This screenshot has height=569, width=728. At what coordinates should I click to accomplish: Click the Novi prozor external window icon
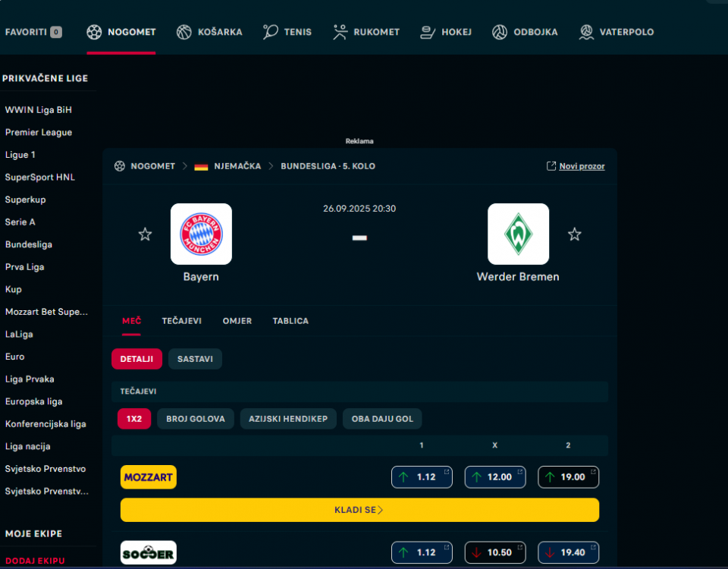(x=551, y=166)
